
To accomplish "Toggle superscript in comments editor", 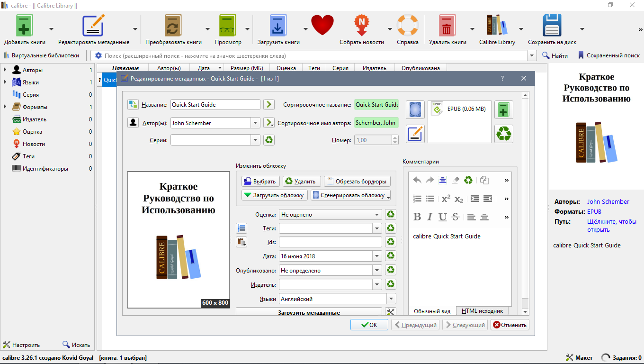I will tap(446, 199).
